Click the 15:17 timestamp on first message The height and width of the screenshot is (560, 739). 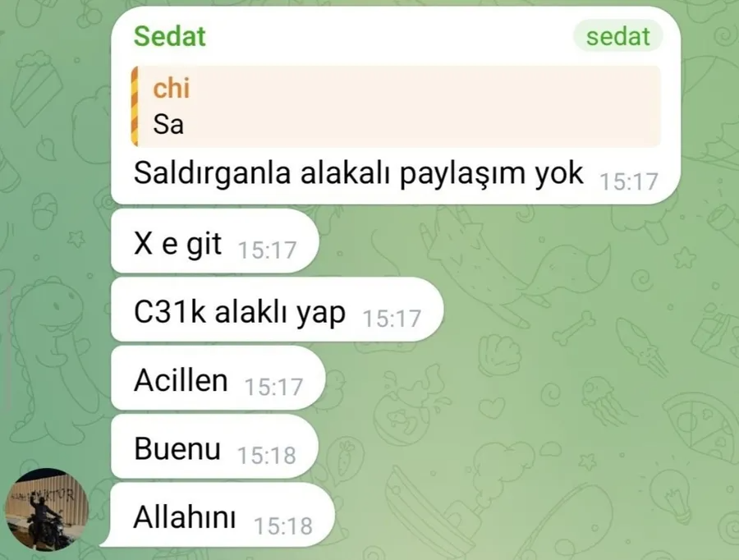pos(629,181)
